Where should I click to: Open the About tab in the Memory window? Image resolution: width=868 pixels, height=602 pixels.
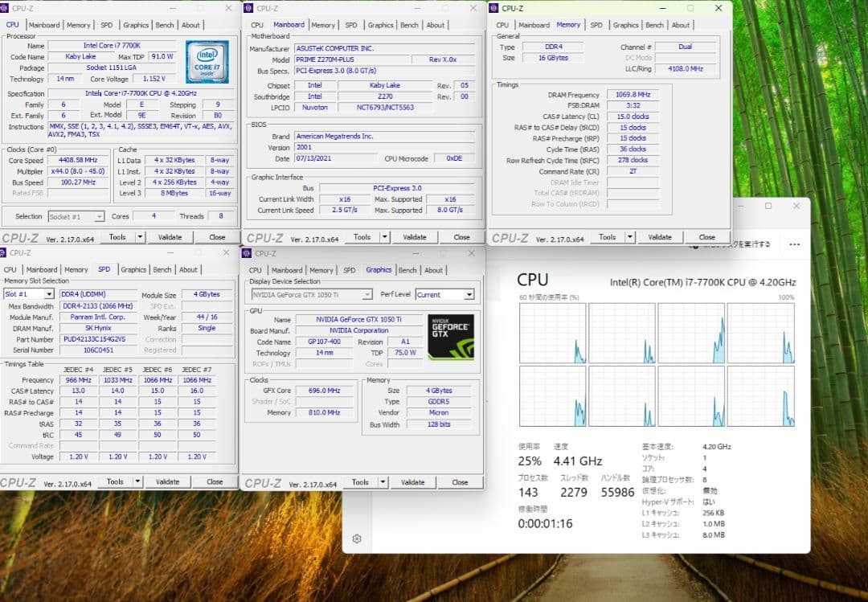coord(681,25)
